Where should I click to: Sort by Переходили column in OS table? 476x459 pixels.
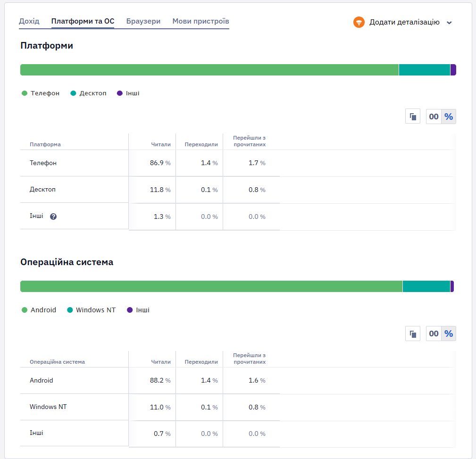201,362
